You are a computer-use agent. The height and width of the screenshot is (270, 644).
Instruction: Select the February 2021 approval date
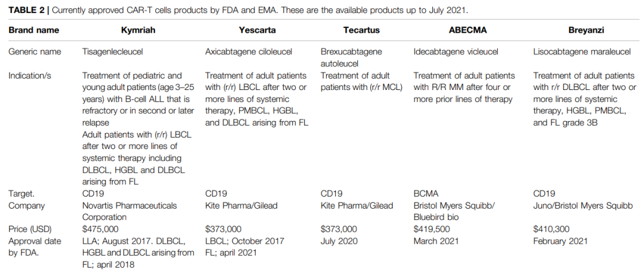[560, 241]
